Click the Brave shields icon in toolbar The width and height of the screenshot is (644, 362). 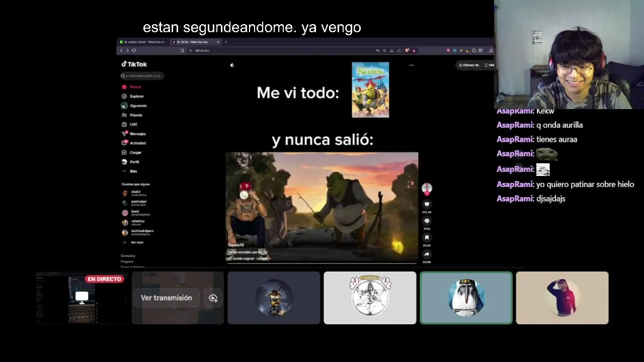tap(408, 50)
